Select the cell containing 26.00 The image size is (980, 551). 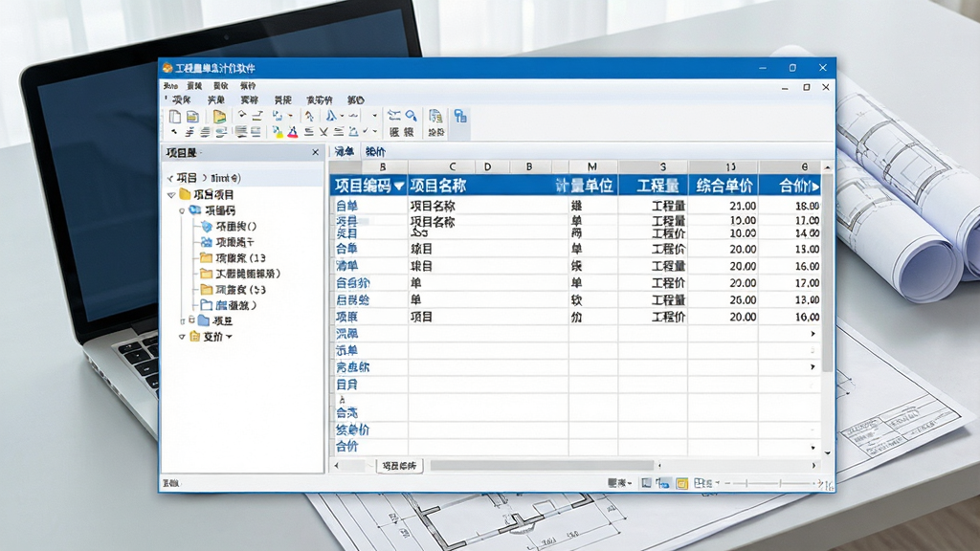724,299
